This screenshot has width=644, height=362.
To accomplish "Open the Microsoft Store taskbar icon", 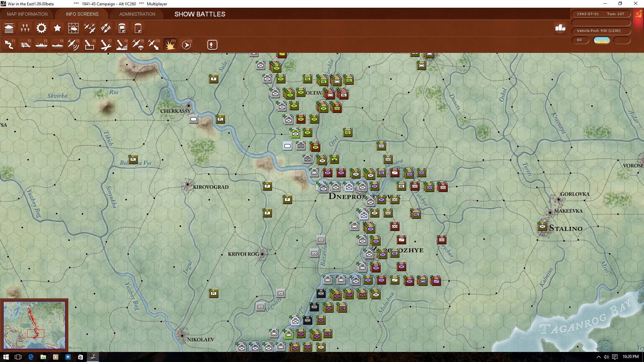I will pyautogui.click(x=80, y=357).
